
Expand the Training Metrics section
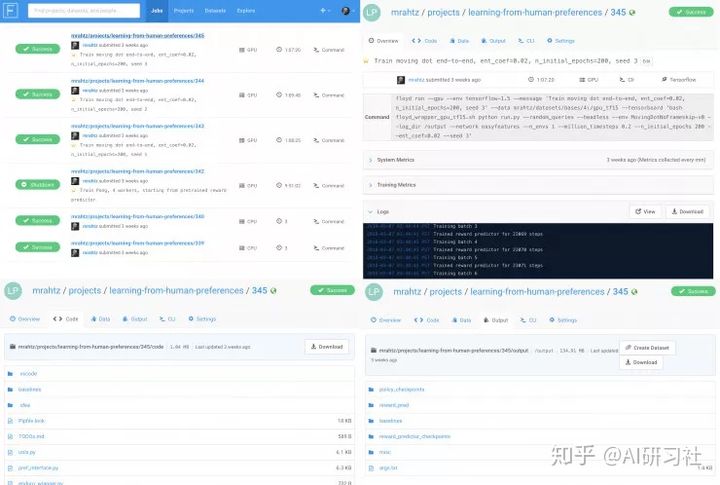point(538,185)
